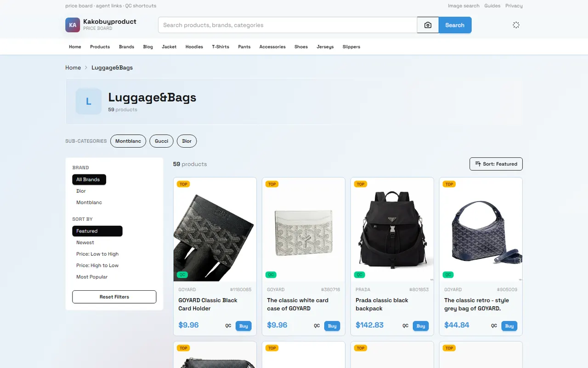The image size is (588, 368).
Task: Click QC badge on GOYARD Black Card Holder image
Action: tap(182, 275)
